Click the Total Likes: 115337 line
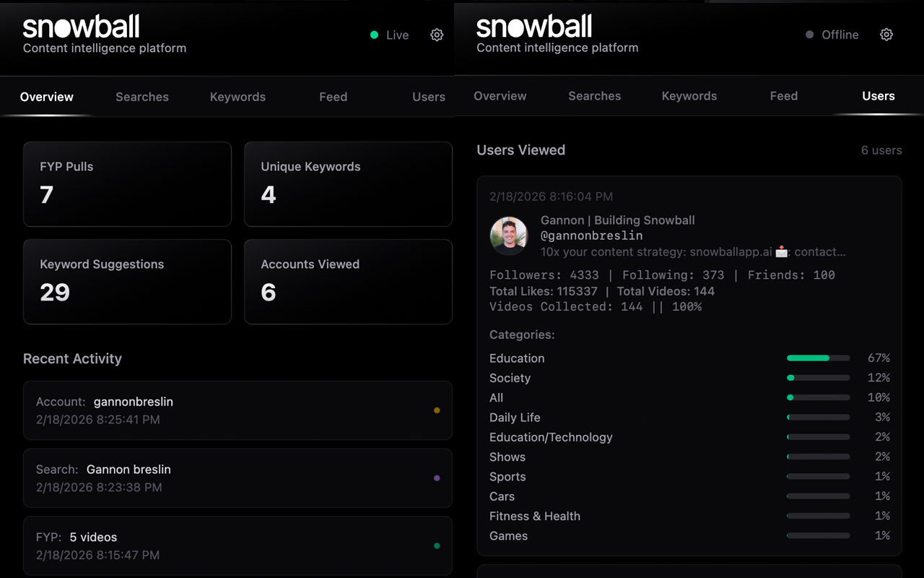Viewport: 924px width, 578px height. 602,291
